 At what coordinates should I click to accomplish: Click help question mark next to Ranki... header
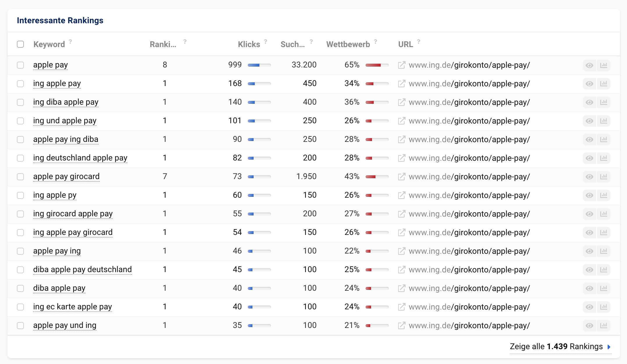pos(185,42)
